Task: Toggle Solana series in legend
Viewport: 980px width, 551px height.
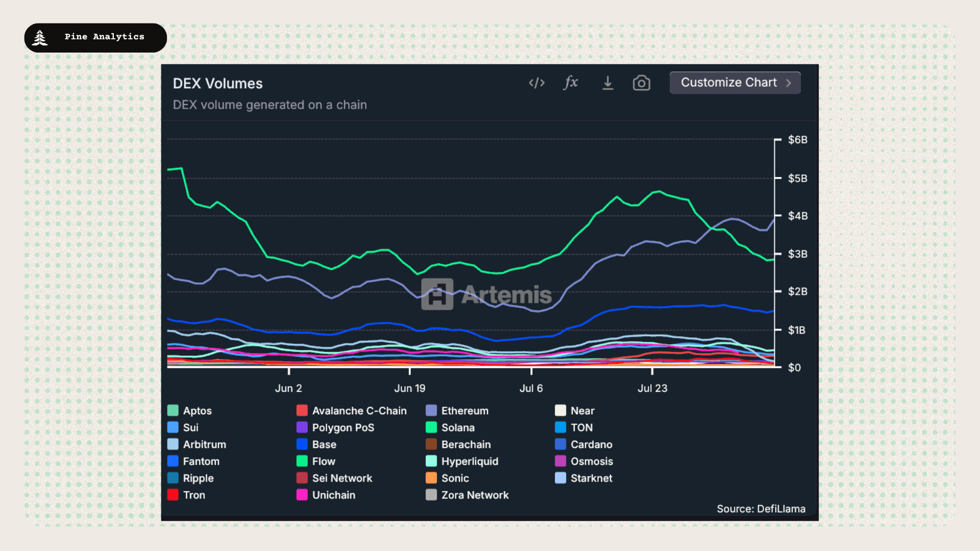Action: (450, 428)
